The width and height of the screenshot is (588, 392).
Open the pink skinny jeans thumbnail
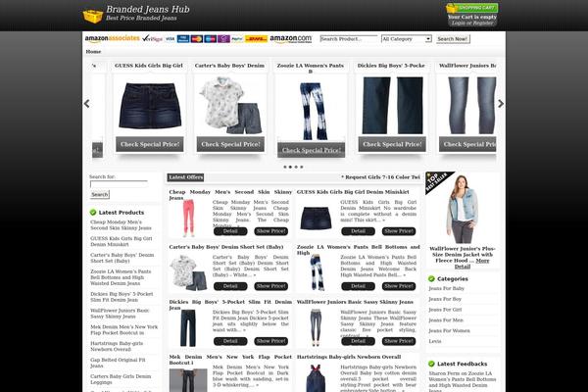click(x=188, y=219)
